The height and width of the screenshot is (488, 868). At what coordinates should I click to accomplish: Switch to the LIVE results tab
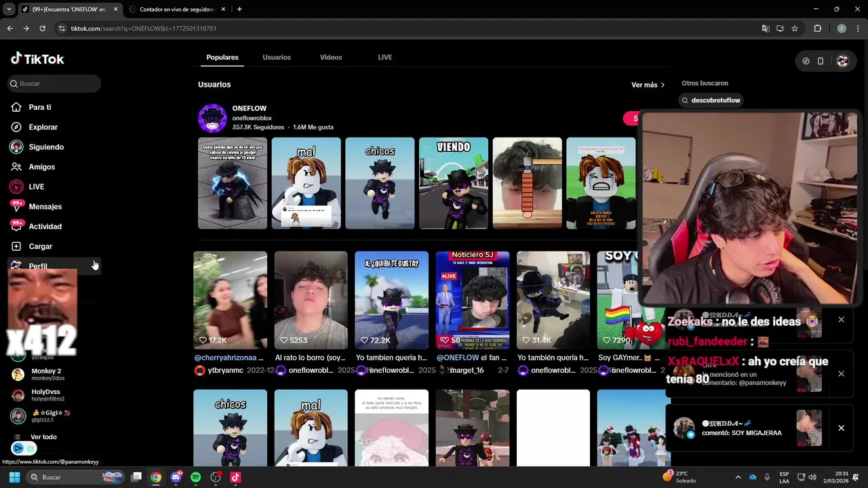[x=385, y=58]
